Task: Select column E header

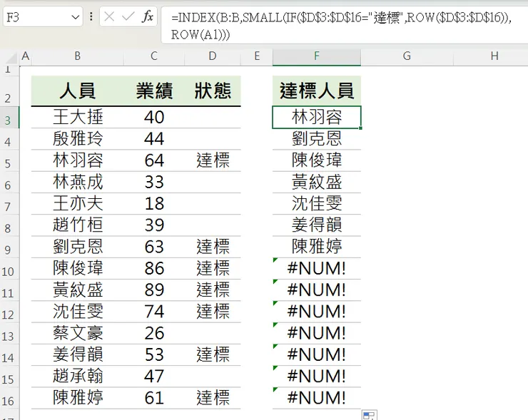Action: 257,56
